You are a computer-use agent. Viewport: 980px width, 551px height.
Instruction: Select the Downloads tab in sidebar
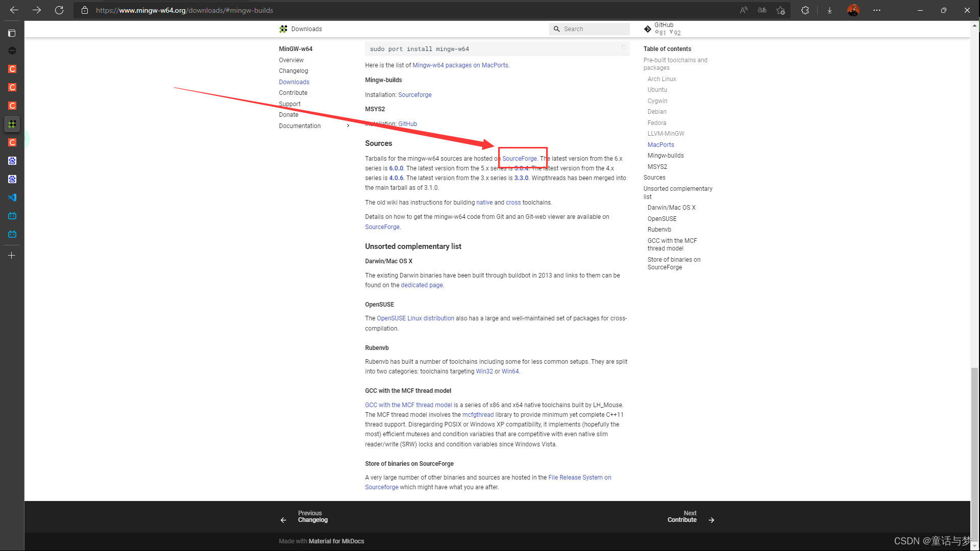pyautogui.click(x=294, y=82)
